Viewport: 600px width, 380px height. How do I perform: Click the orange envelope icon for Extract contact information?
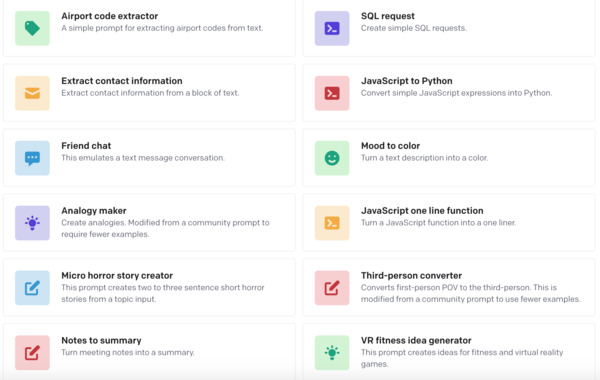32,93
